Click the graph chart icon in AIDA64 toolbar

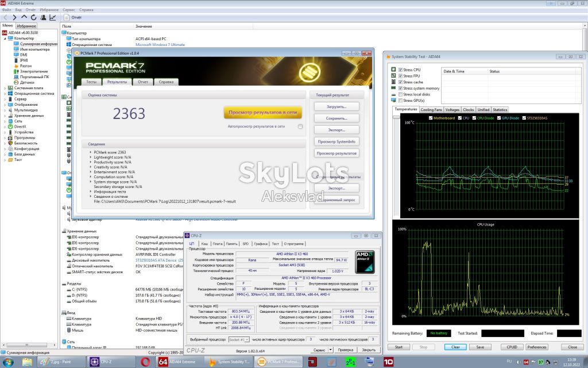click(x=52, y=17)
